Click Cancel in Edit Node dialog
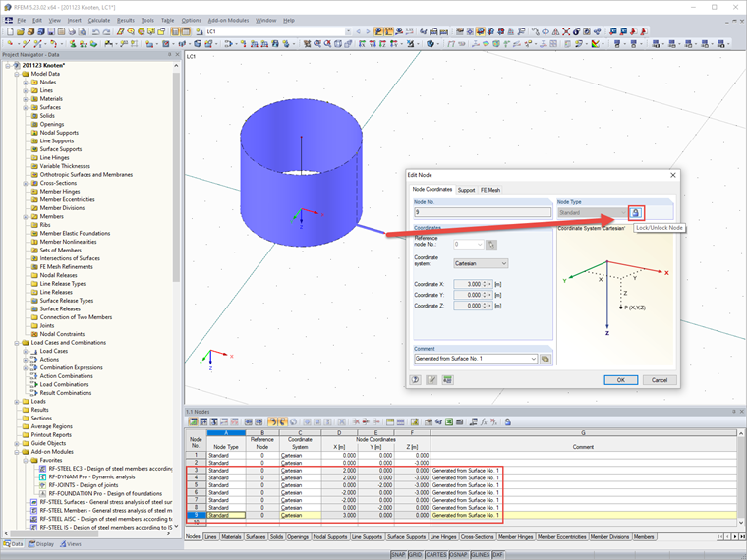747x560 pixels. click(x=660, y=380)
